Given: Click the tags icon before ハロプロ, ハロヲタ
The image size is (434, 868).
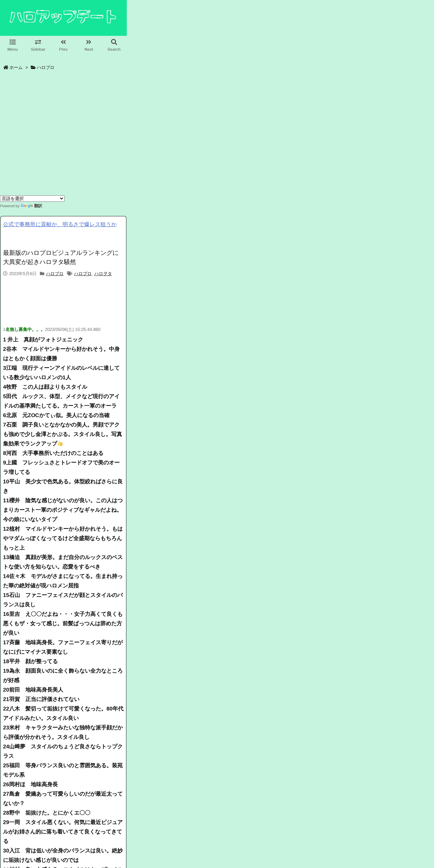Looking at the screenshot, I should (69, 274).
